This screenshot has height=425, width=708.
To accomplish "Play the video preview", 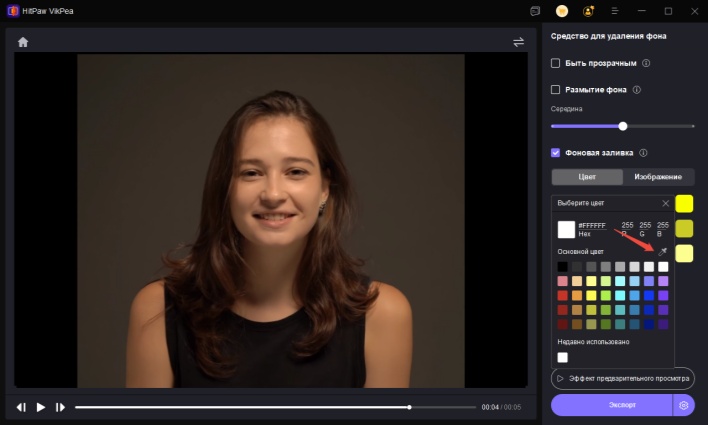I will (41, 407).
